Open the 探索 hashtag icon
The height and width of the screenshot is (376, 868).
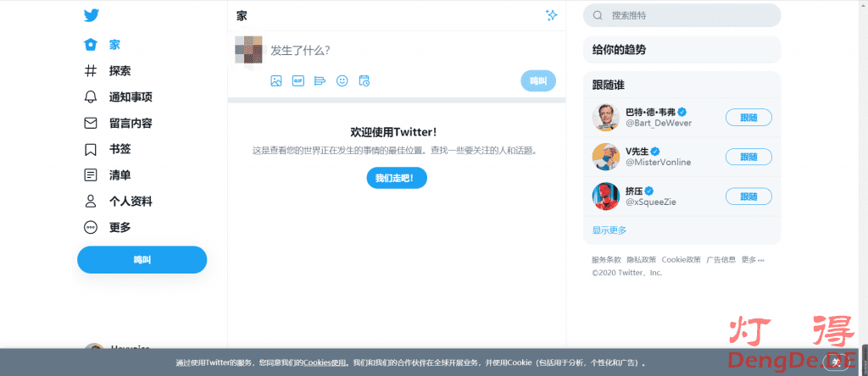tap(90, 71)
